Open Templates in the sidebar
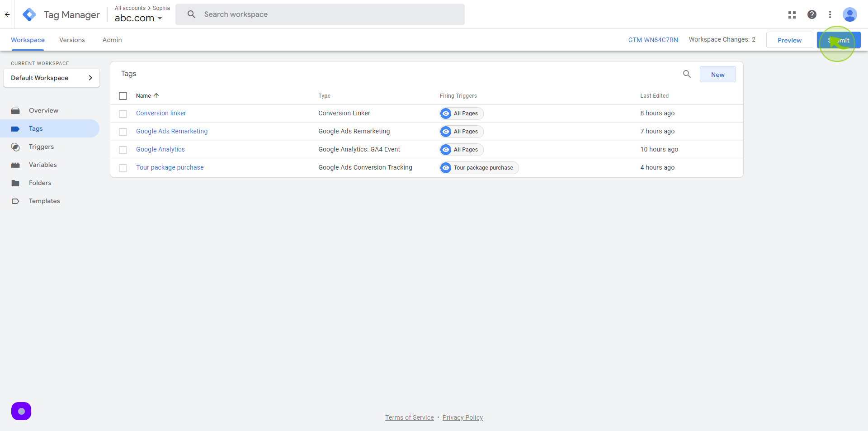The width and height of the screenshot is (868, 431). [44, 201]
